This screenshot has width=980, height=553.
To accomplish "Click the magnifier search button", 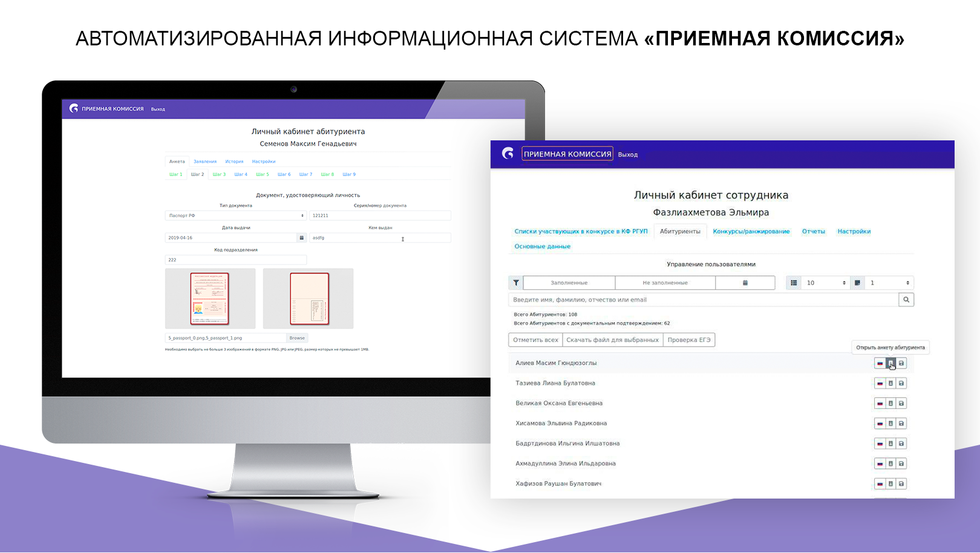I will 906,299.
